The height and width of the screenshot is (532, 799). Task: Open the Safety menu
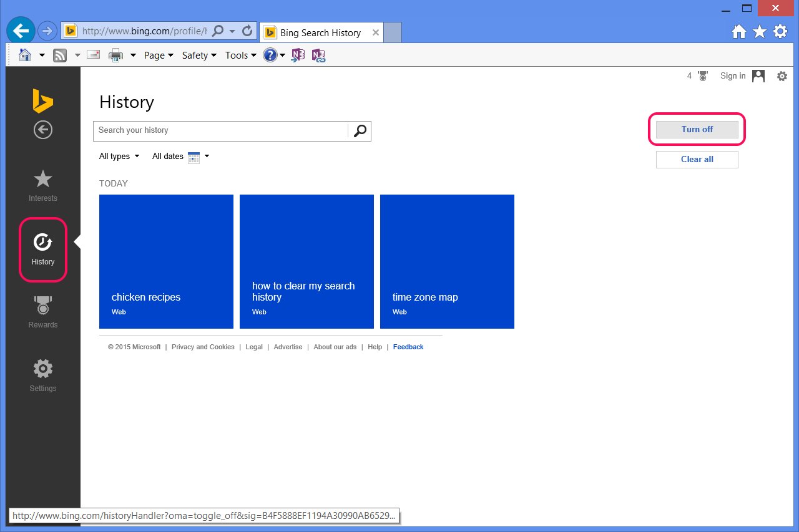tap(199, 56)
